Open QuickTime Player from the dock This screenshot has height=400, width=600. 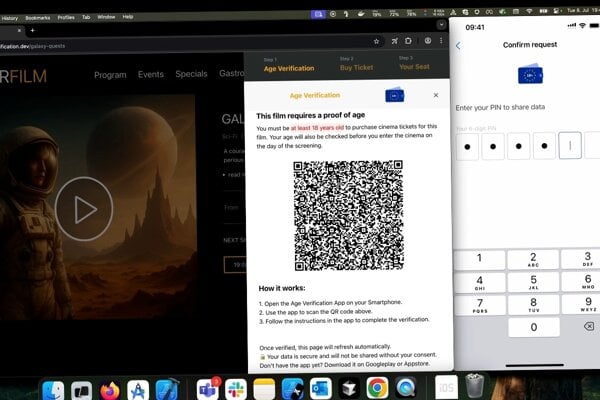406,388
